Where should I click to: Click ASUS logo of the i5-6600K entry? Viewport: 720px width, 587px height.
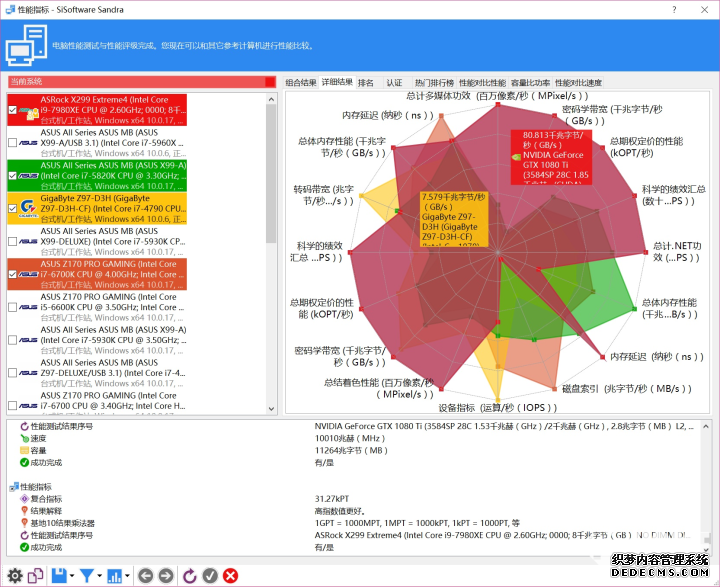tap(28, 307)
